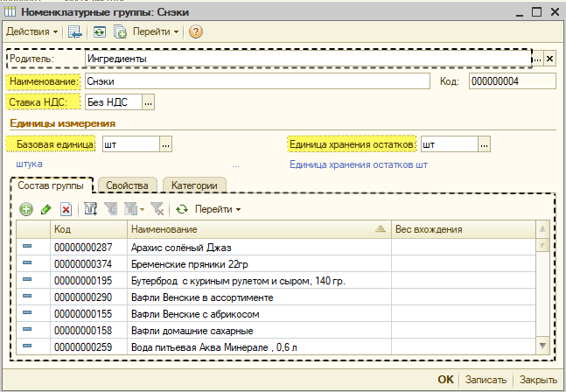Click the Наименование field containing Снэки

tap(257, 81)
